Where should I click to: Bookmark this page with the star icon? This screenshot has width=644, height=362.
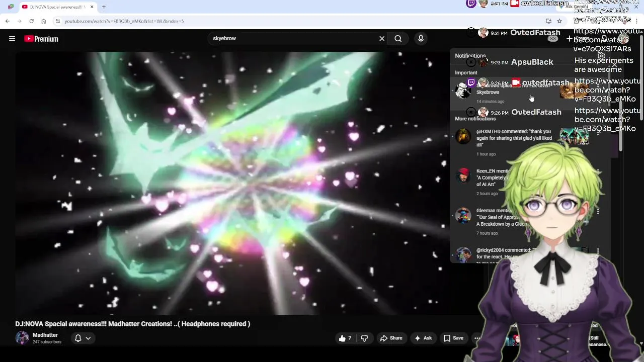tap(559, 21)
